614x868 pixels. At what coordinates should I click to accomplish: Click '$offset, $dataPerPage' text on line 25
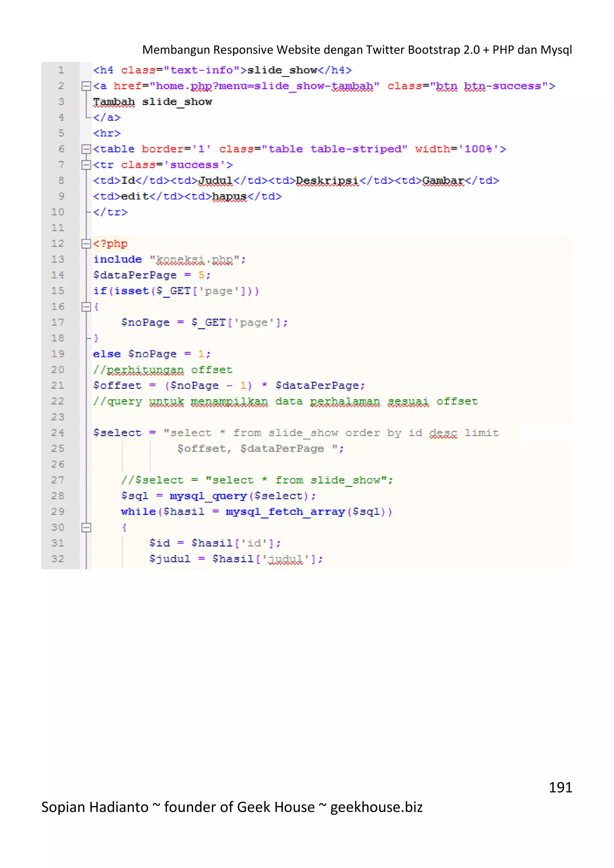click(251, 449)
